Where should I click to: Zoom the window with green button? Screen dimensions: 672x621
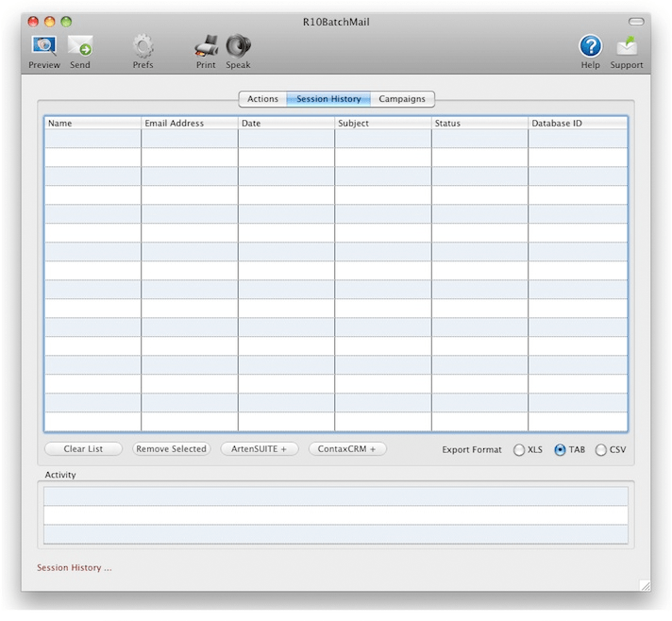point(66,22)
